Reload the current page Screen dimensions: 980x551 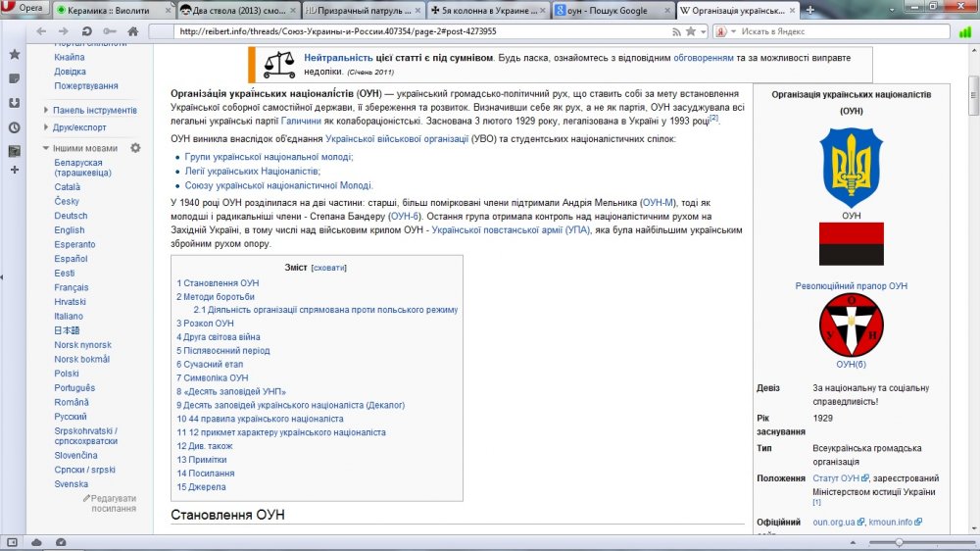[86, 31]
